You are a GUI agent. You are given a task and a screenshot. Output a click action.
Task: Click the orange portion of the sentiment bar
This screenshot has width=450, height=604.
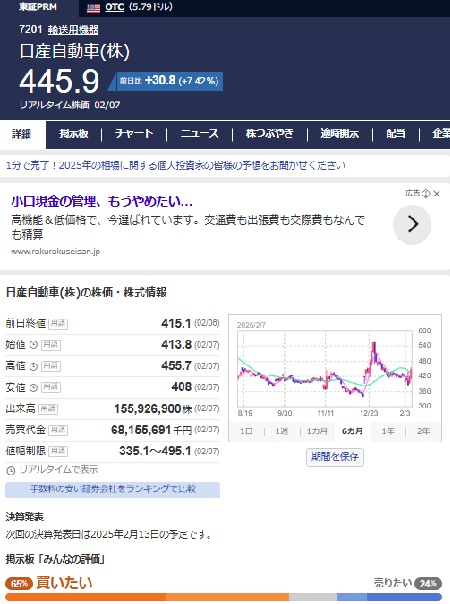coord(147,596)
